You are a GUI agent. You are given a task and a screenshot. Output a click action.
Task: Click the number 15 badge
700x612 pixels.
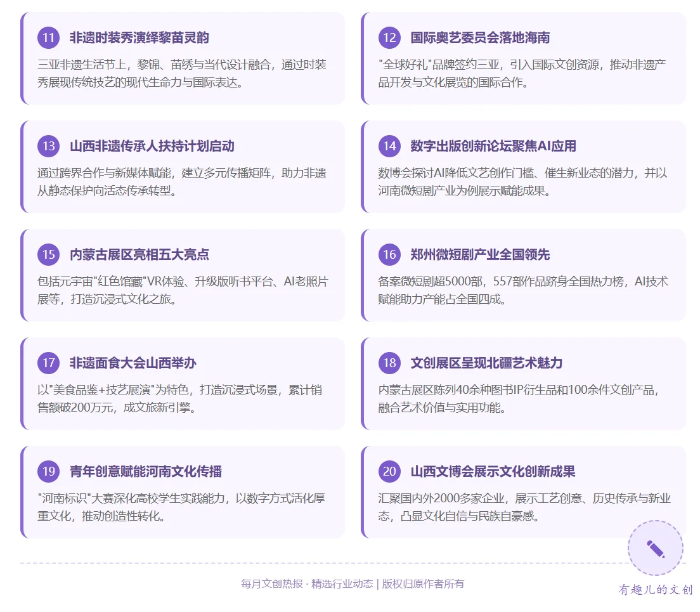pyautogui.click(x=49, y=254)
